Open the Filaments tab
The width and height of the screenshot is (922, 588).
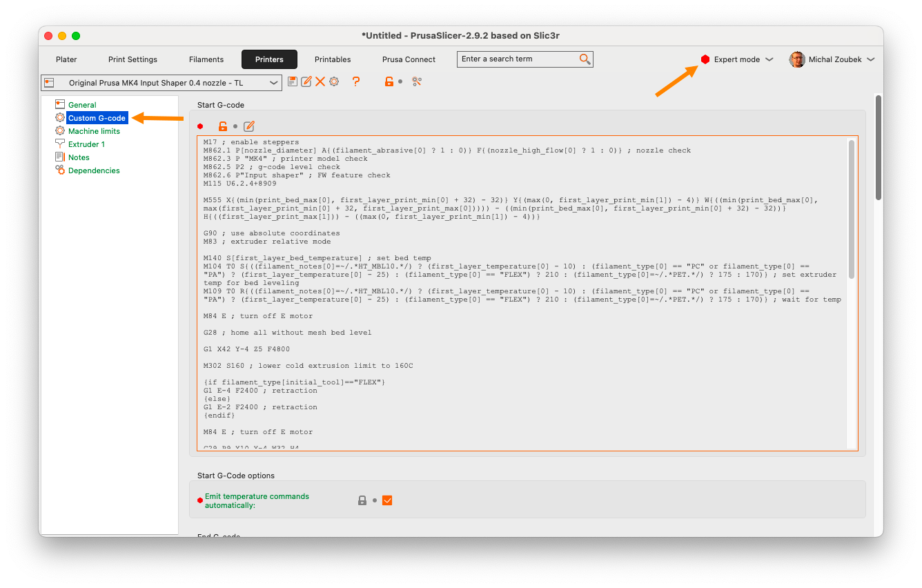coord(206,59)
